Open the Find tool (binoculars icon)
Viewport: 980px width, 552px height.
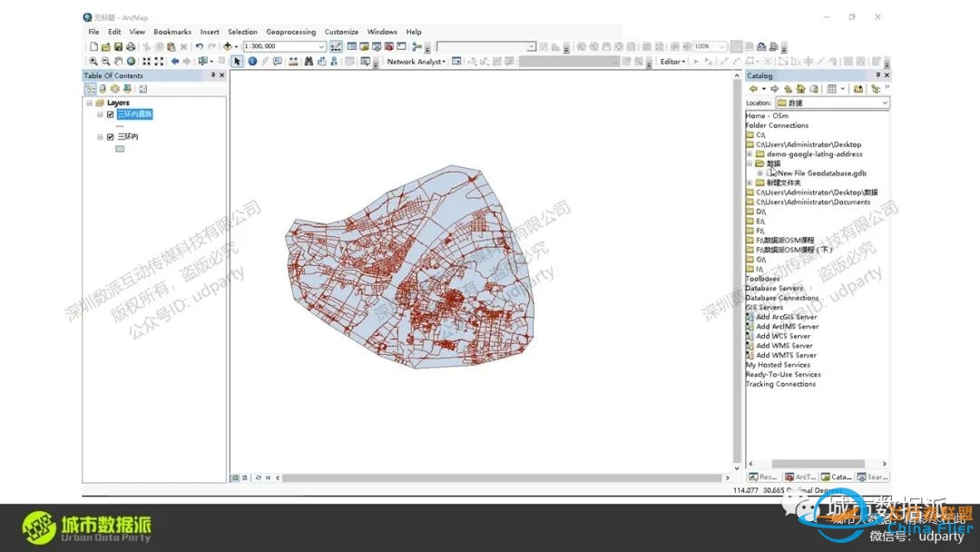point(309,62)
